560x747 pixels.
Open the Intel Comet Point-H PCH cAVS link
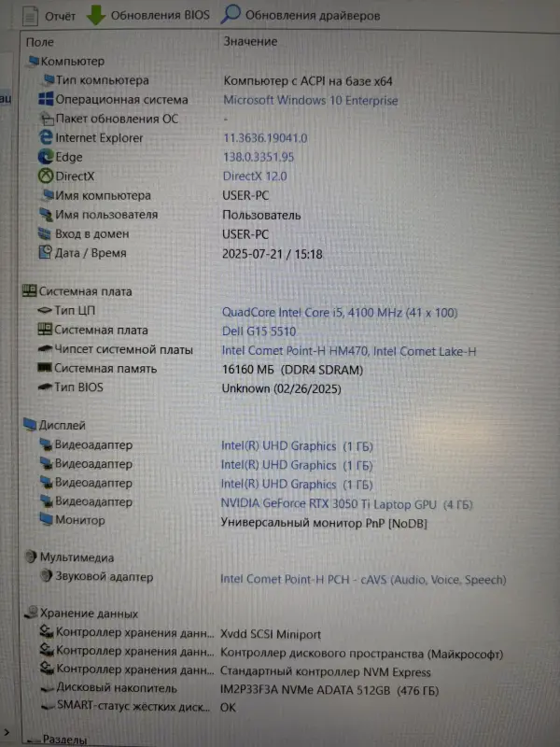(363, 579)
